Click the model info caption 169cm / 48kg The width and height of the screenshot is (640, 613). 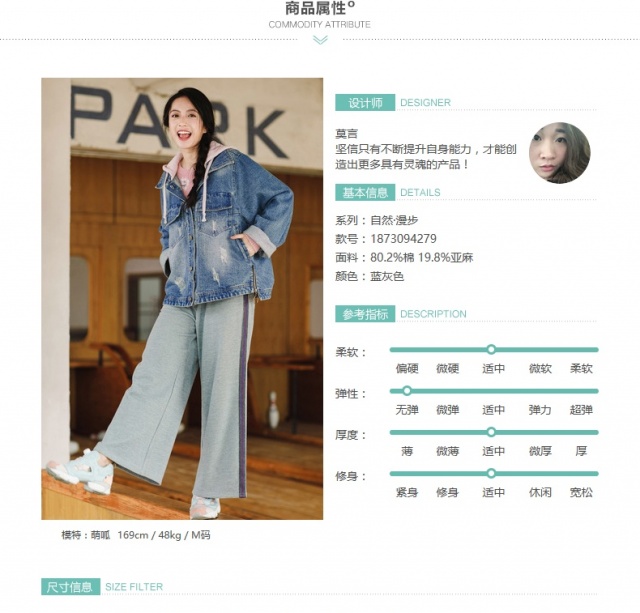[x=149, y=535]
